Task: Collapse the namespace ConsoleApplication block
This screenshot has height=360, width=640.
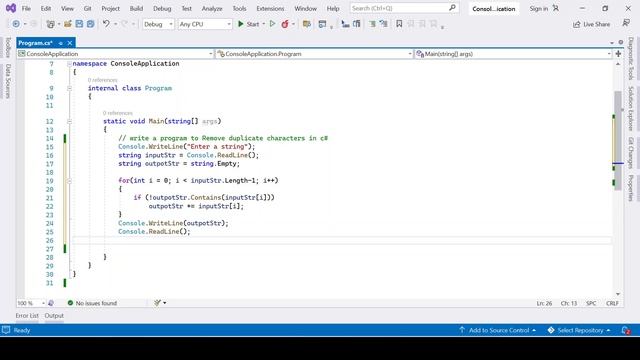Action: [69, 64]
